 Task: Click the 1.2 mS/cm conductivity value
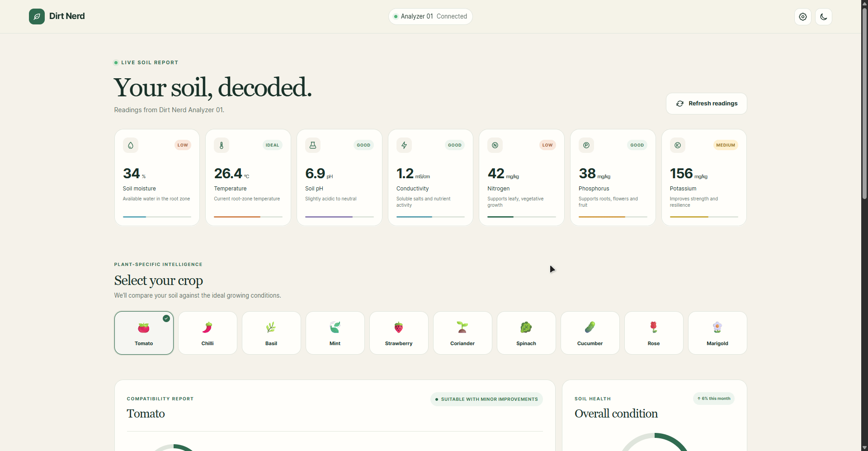413,174
